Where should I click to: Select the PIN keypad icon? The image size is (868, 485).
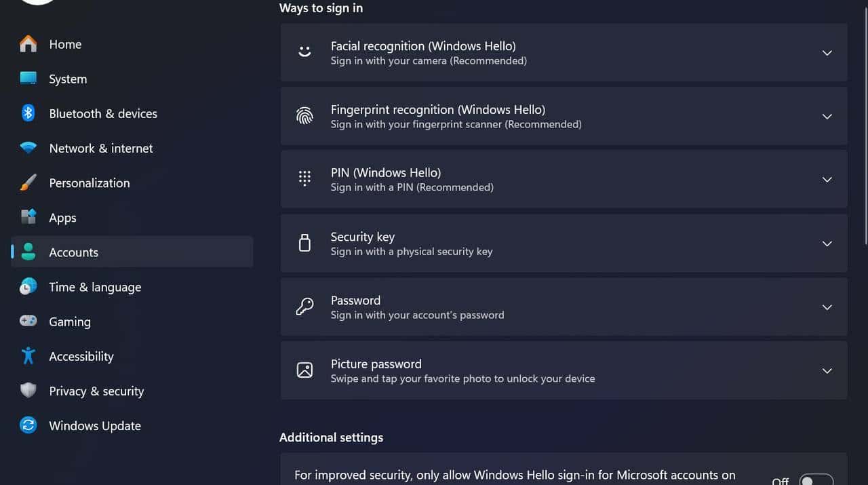tap(304, 178)
